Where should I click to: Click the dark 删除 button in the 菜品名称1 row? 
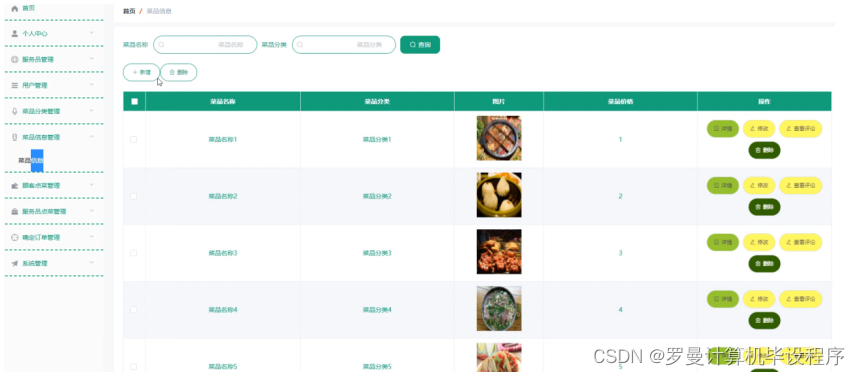765,150
